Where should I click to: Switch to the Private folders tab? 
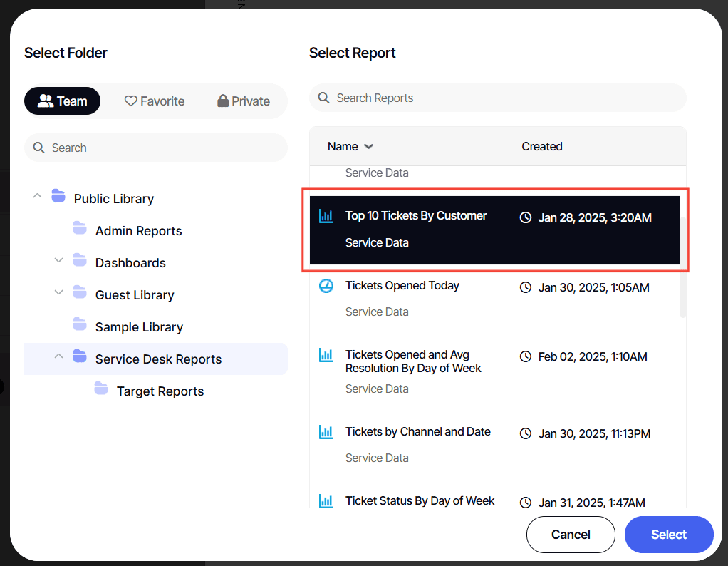coord(244,101)
